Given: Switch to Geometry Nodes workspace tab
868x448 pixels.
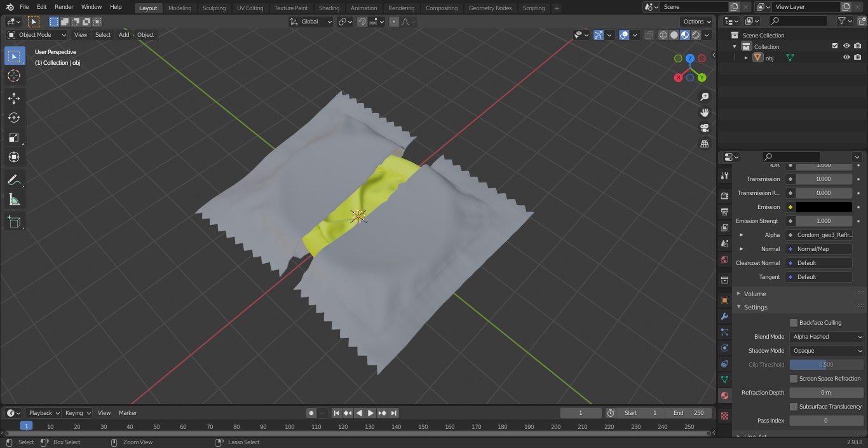Looking at the screenshot, I should (x=490, y=8).
